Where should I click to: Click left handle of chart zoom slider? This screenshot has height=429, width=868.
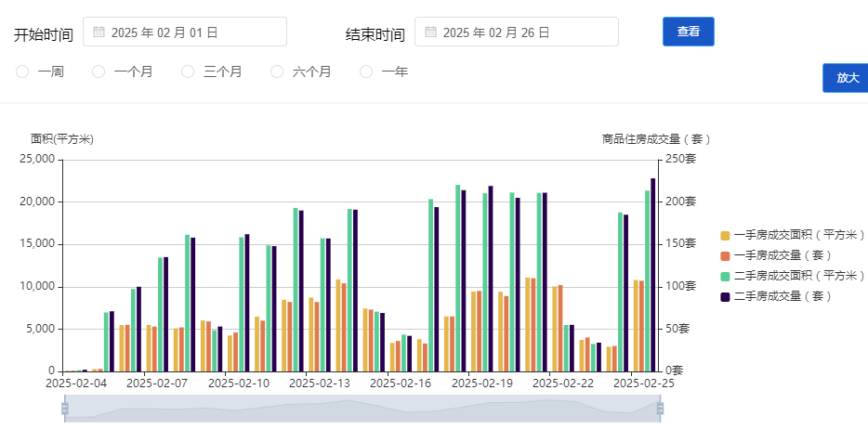pos(65,409)
